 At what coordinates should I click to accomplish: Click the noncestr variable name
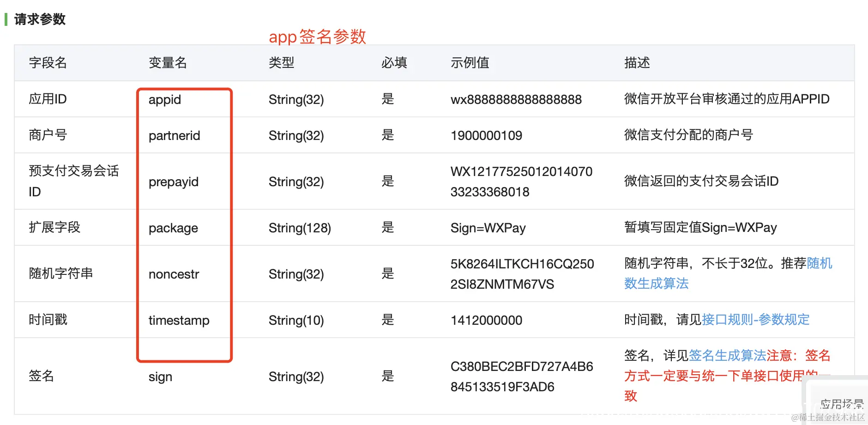[x=174, y=274]
